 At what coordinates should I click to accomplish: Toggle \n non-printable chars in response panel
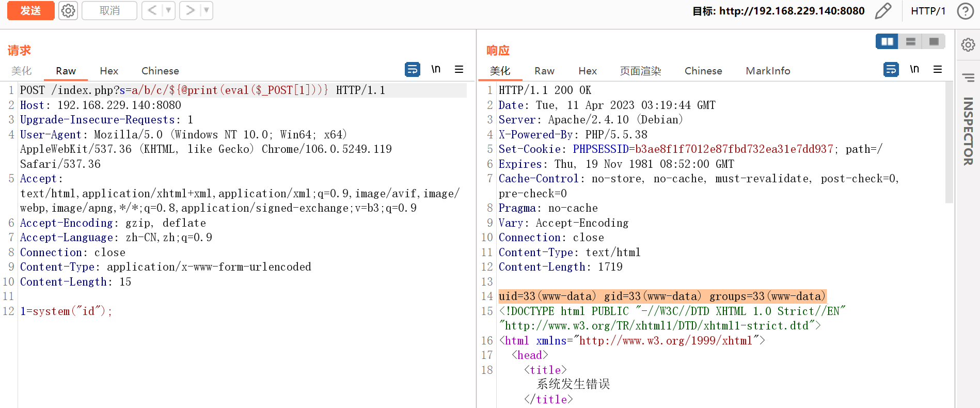click(914, 69)
